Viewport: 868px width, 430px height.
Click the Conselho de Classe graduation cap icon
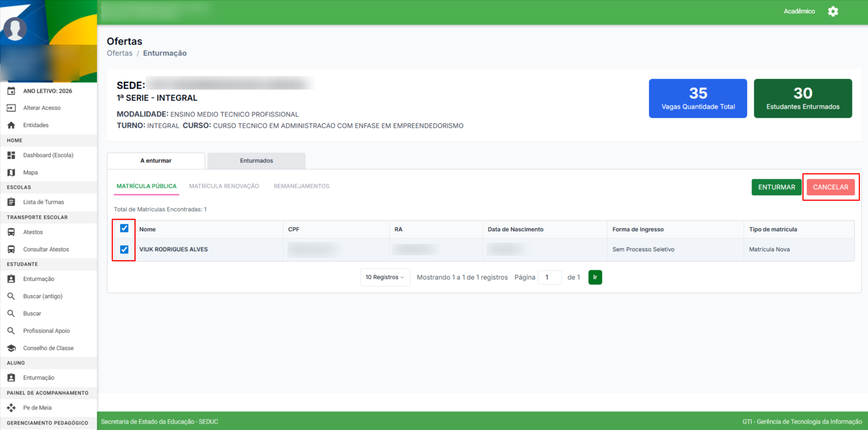11,348
